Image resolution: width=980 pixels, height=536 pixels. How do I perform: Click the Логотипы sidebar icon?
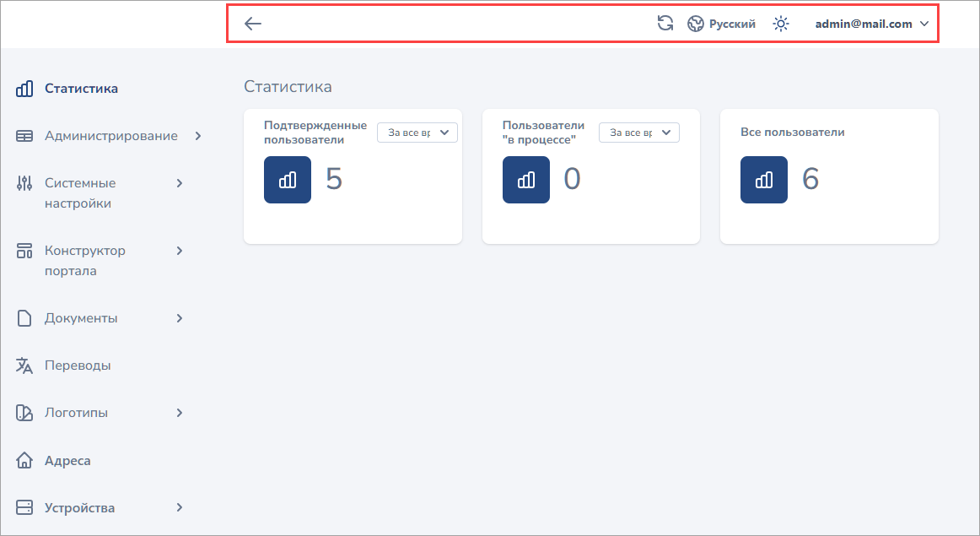tap(24, 414)
